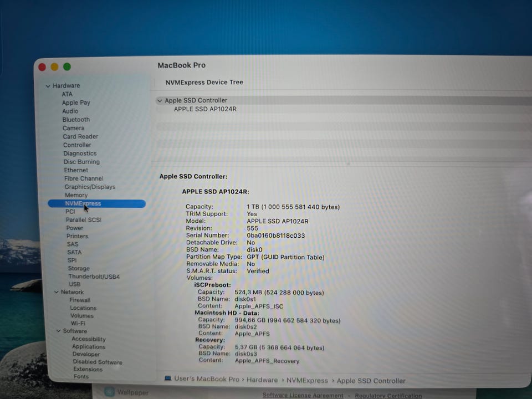Open Graphics/Displays information
This screenshot has width=532, height=399.
point(90,187)
